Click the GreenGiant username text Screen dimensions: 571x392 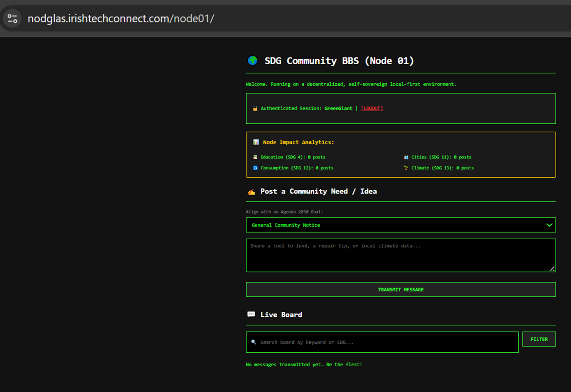(338, 108)
